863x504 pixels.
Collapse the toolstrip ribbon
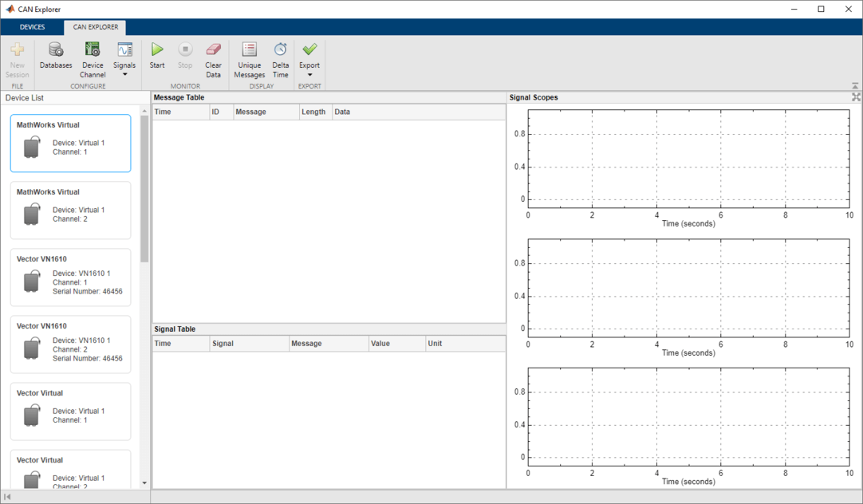(x=855, y=86)
